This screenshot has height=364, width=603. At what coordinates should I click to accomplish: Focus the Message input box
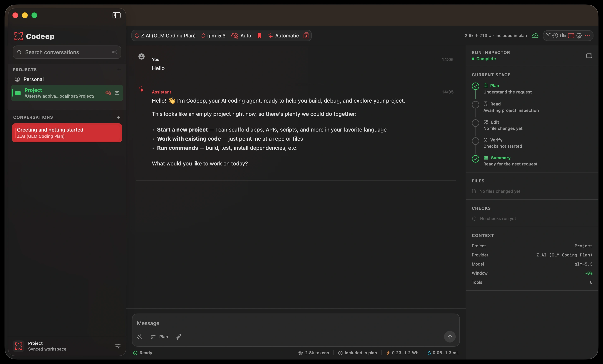tap(296, 323)
